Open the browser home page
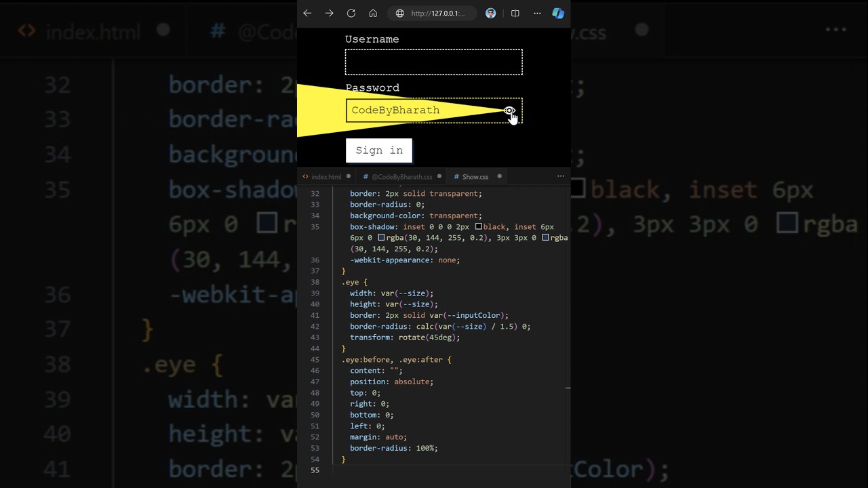Viewport: 868px width, 488px height. 373,13
